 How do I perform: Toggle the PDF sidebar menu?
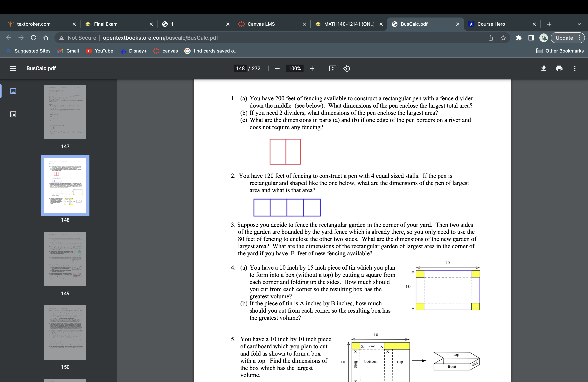[13, 68]
